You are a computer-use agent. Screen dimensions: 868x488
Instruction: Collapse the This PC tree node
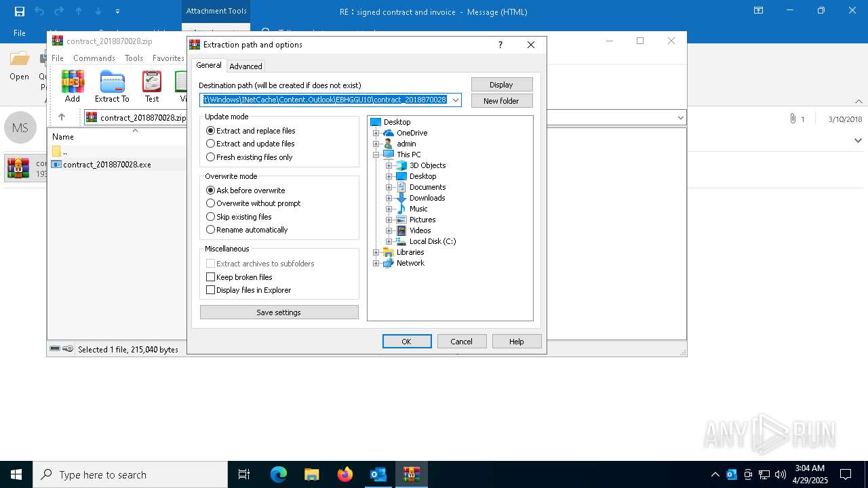pyautogui.click(x=376, y=155)
